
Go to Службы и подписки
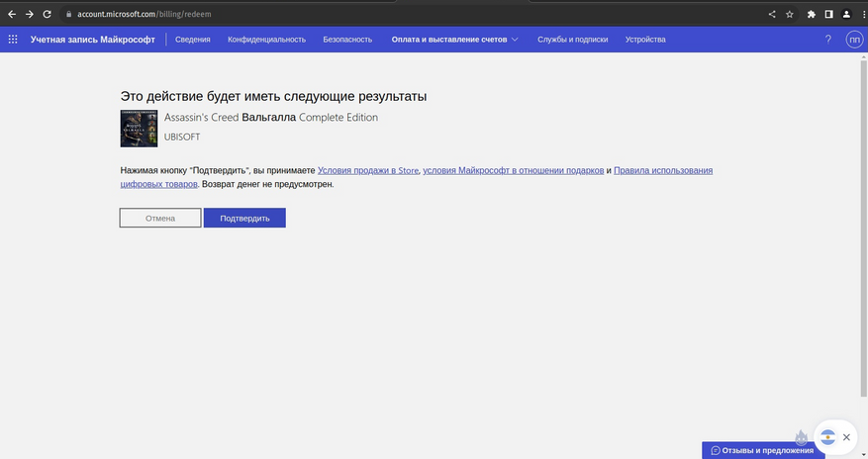tap(572, 40)
